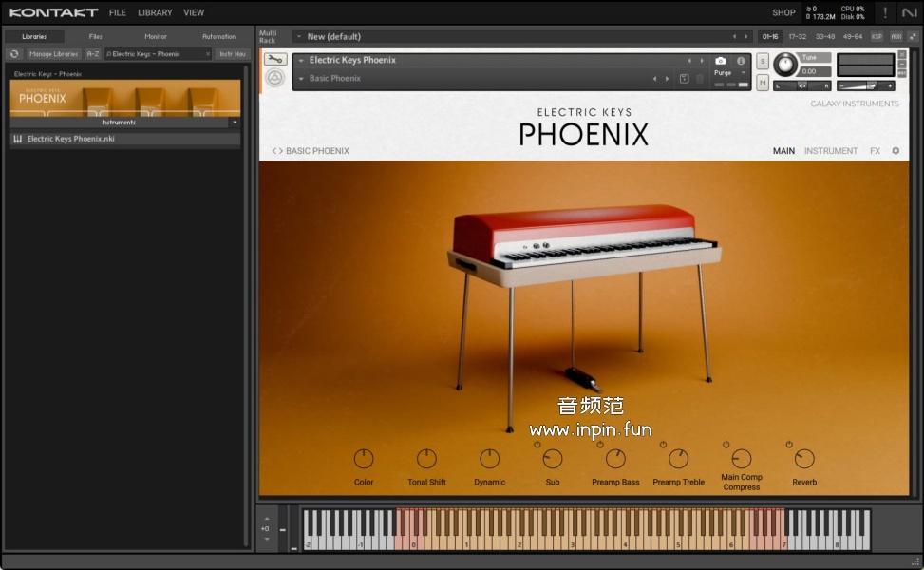Image resolution: width=924 pixels, height=570 pixels.
Task: Open the Electric Keys Phoenix instrument dropdown
Action: click(x=301, y=60)
